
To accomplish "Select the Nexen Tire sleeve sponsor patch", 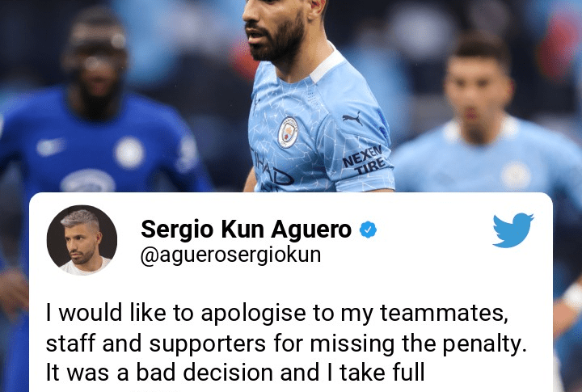I will click(x=364, y=160).
